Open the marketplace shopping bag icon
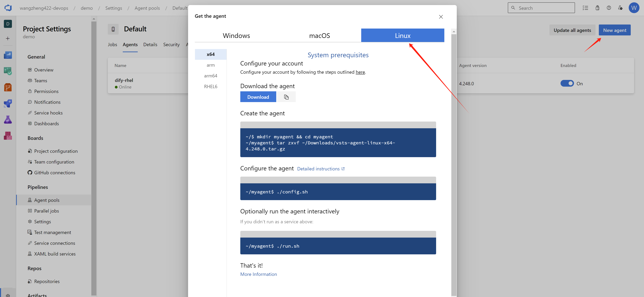Screen dimensions: 644x297 [597, 8]
